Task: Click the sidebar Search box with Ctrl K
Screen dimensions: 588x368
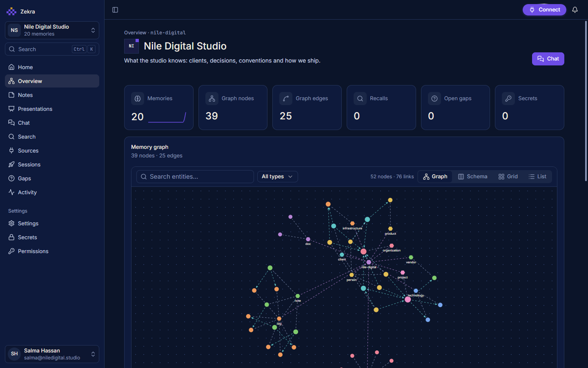Action: [52, 49]
